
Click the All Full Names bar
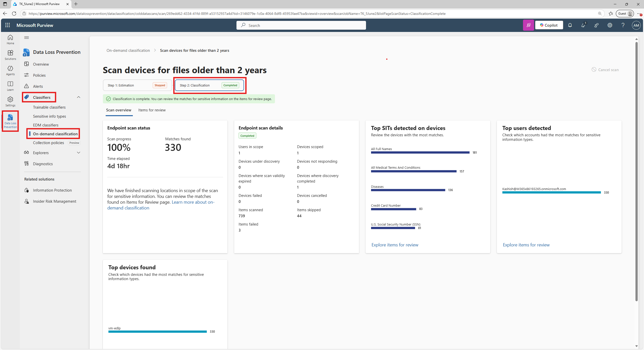click(420, 153)
